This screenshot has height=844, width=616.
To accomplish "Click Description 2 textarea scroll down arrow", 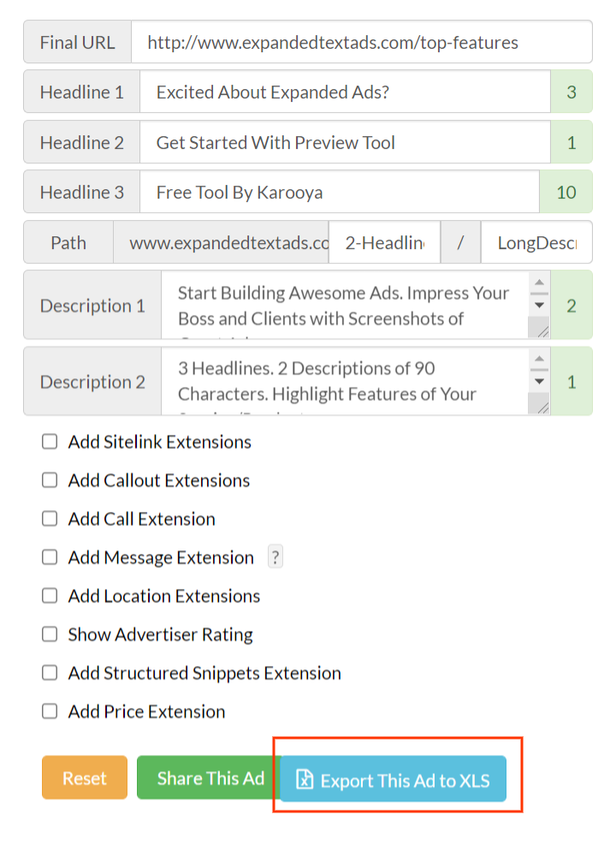I will [x=539, y=382].
